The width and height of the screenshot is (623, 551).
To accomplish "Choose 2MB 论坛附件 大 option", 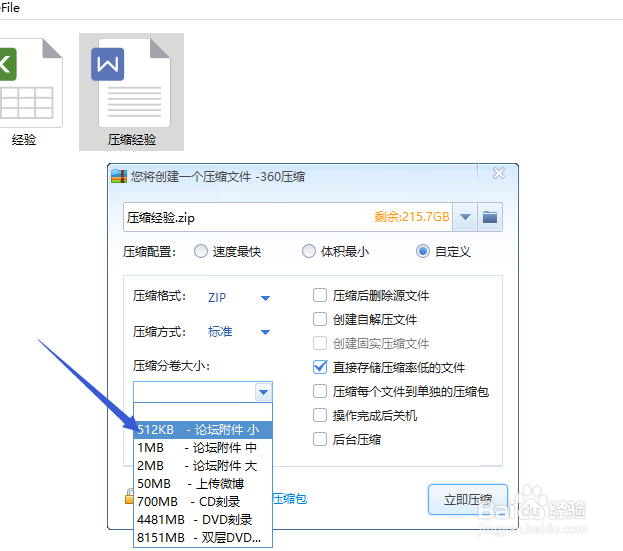I will (203, 466).
